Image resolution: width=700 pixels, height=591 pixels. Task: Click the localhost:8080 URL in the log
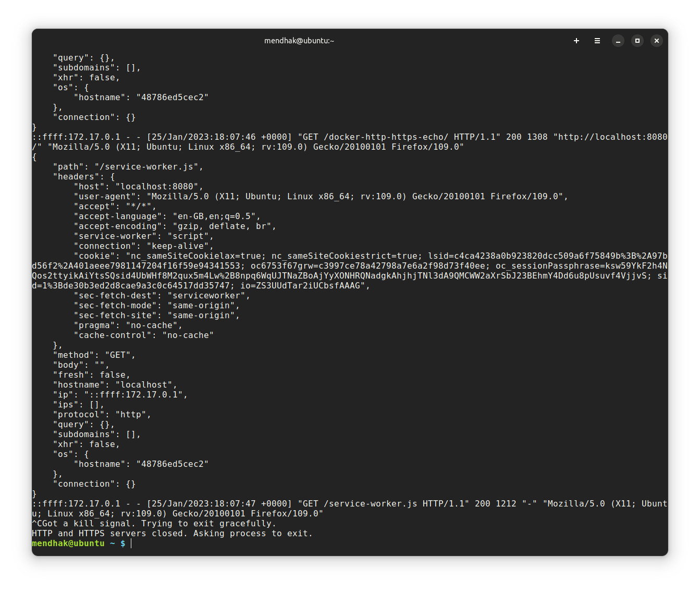(611, 137)
